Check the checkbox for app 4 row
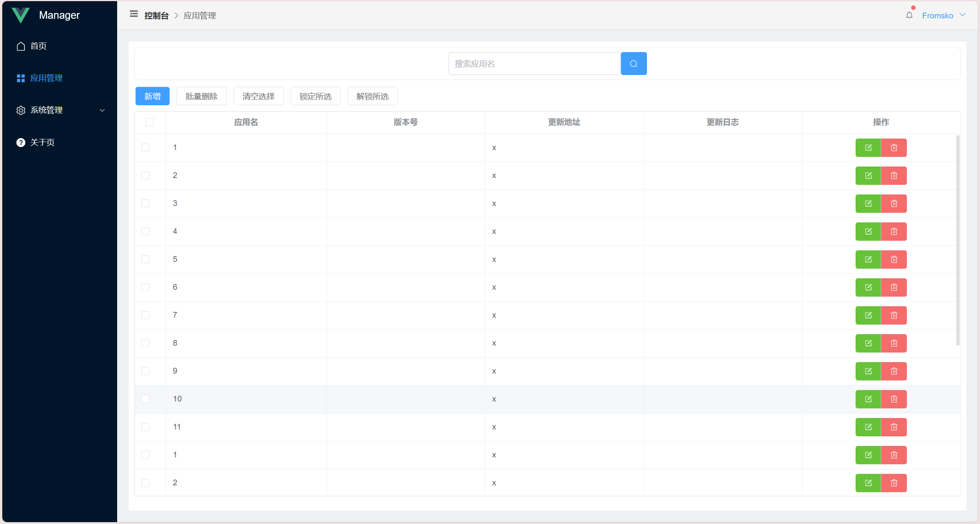Image resolution: width=980 pixels, height=524 pixels. [x=145, y=232]
